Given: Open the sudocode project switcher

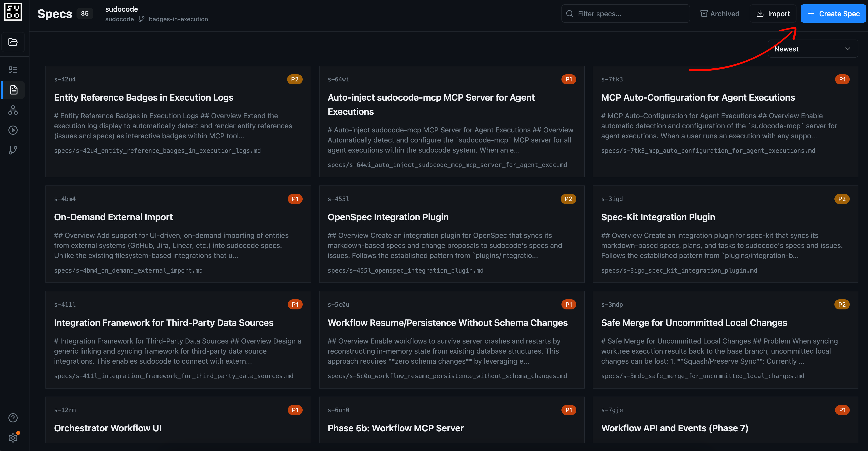Looking at the screenshot, I should pyautogui.click(x=122, y=9).
